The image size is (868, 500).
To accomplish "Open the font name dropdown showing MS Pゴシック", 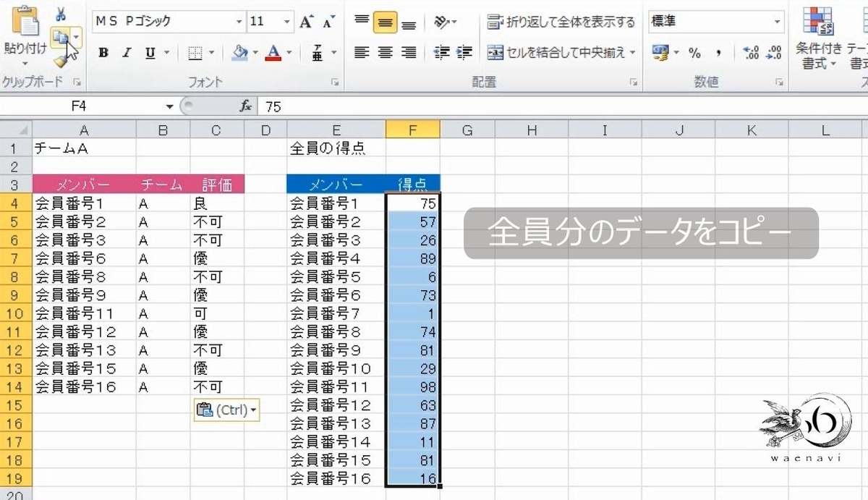I will click(239, 22).
